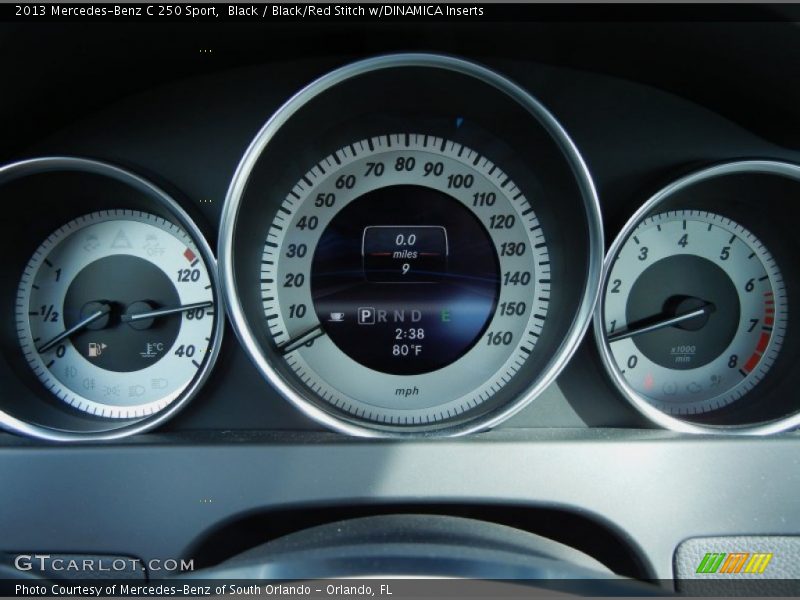
Task: Click the mph label on speedometer
Action: [x=407, y=391]
